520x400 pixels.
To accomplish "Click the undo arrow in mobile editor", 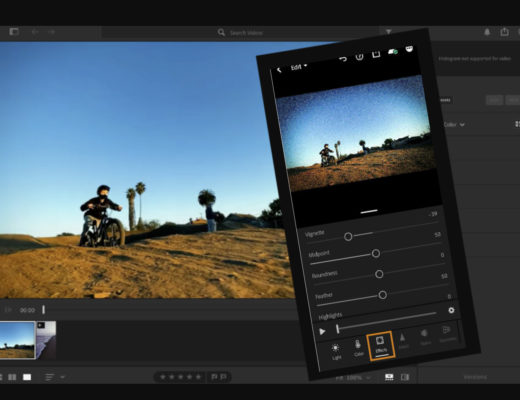I will pos(343,59).
